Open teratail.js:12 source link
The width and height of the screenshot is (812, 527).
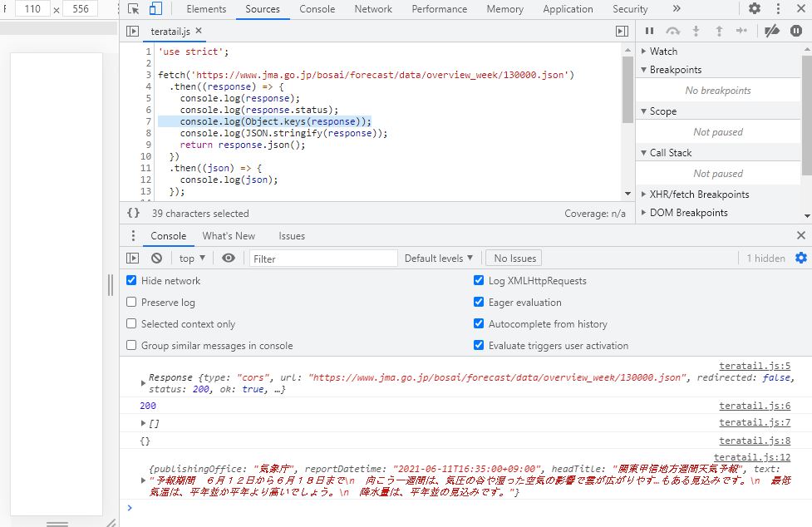pyautogui.click(x=753, y=456)
